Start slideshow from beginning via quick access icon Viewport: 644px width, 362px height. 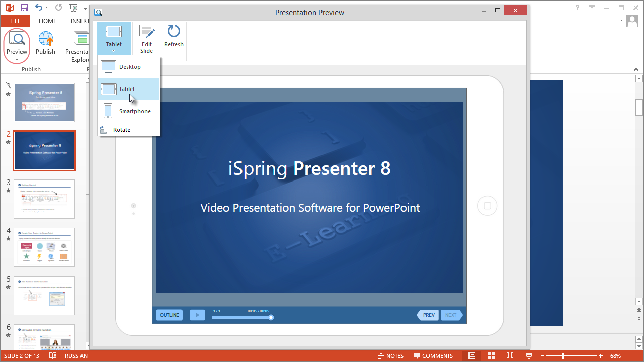[x=73, y=8]
